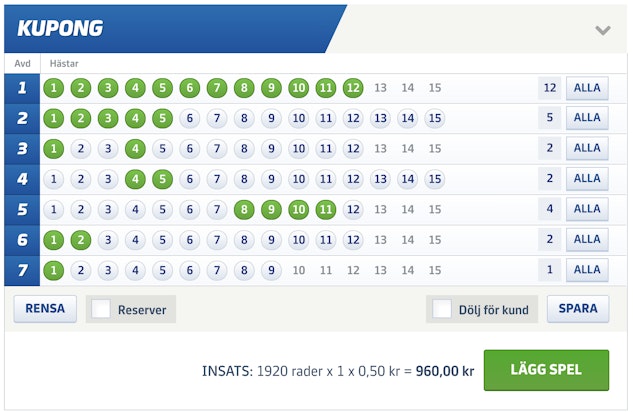633x412 pixels.
Task: Select horse 9 in Avd 7
Action: click(x=271, y=270)
